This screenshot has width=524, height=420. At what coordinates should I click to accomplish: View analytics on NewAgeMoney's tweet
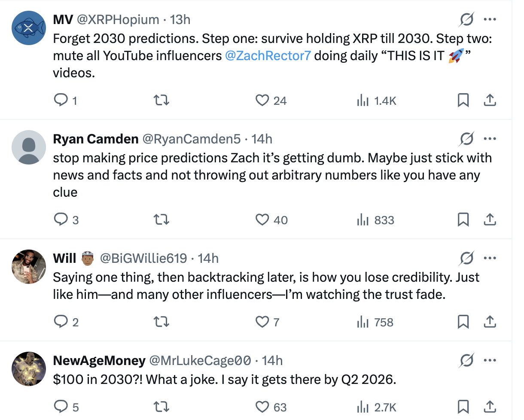point(363,406)
